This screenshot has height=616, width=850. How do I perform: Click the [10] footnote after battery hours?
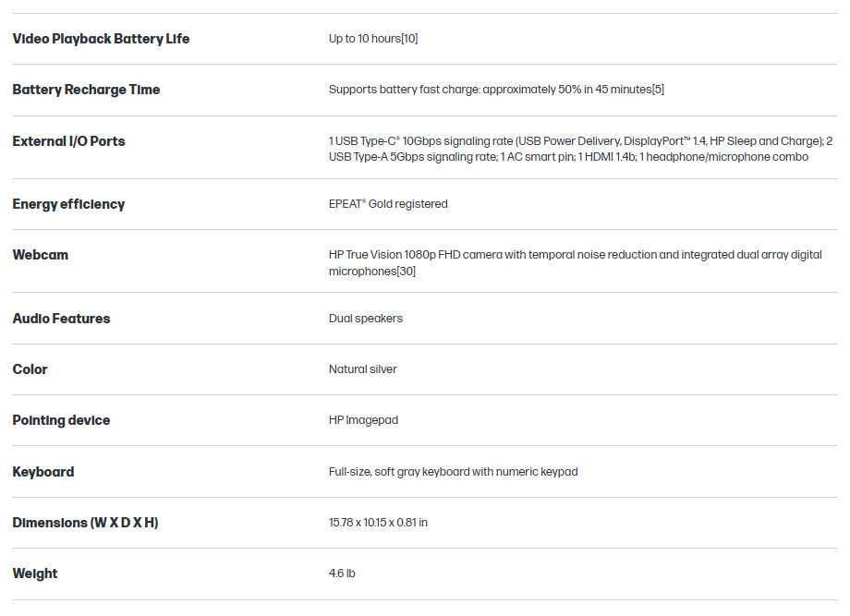pyautogui.click(x=409, y=39)
